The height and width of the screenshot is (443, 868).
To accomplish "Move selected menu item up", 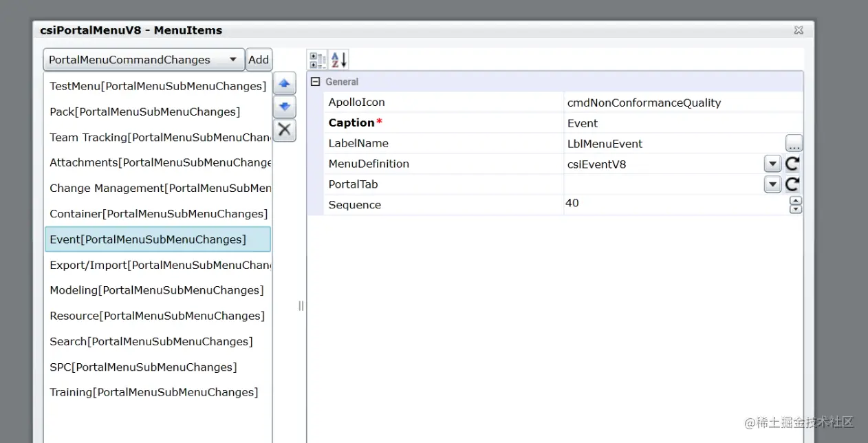I will click(285, 83).
